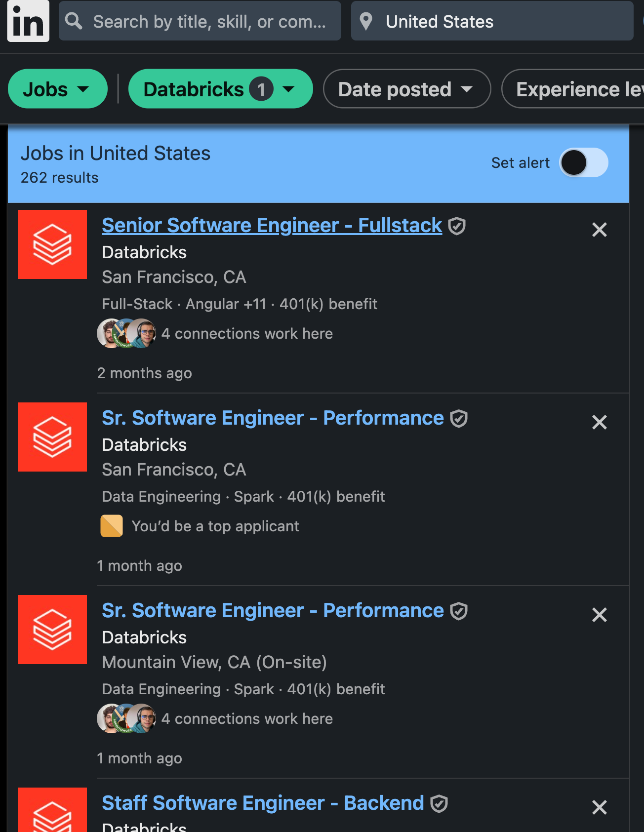The height and width of the screenshot is (832, 644).
Task: Dismiss the Staff Software Engineer - Backend job
Action: pyautogui.click(x=600, y=807)
